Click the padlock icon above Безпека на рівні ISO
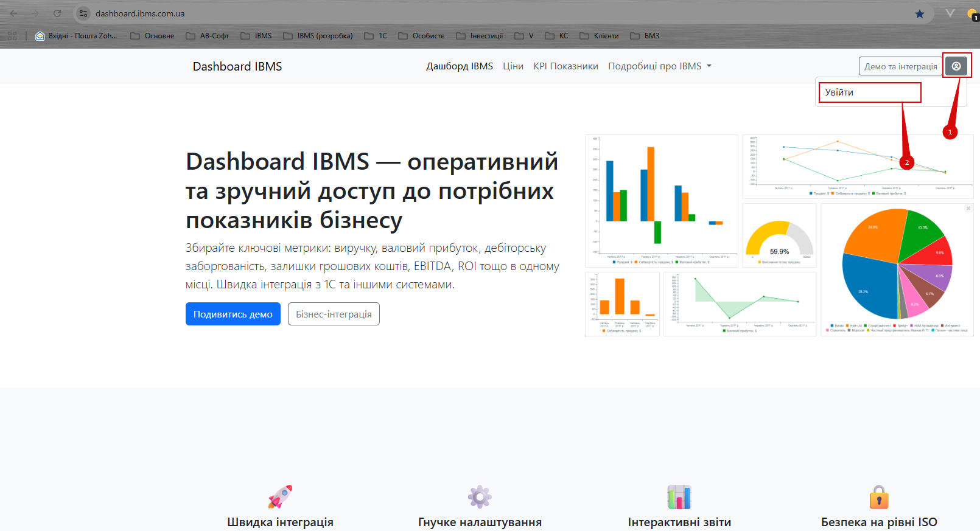The height and width of the screenshot is (531, 980). tap(879, 497)
